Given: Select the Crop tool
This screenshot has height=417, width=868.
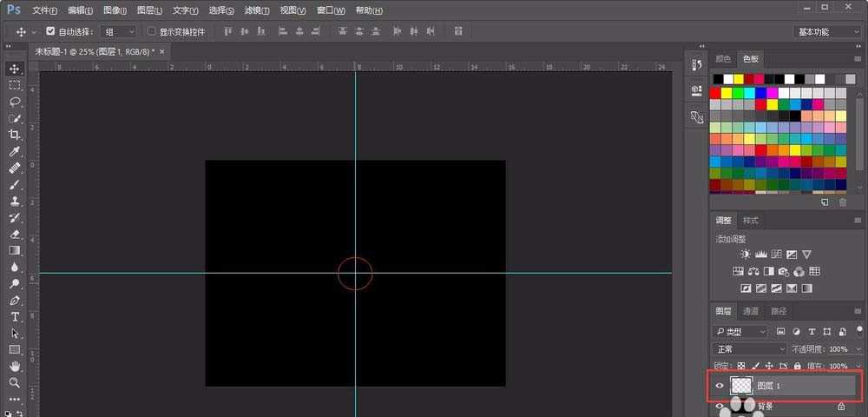Looking at the screenshot, I should [x=15, y=135].
